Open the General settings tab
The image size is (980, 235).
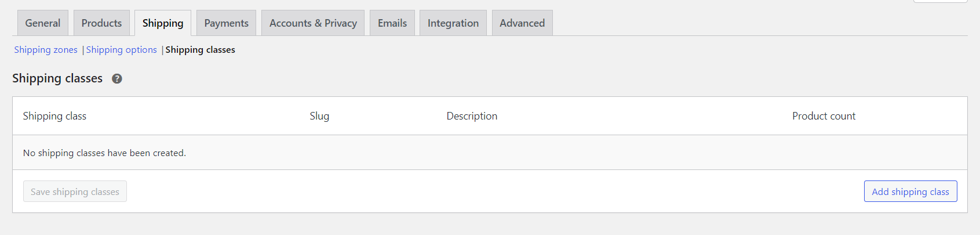[43, 23]
